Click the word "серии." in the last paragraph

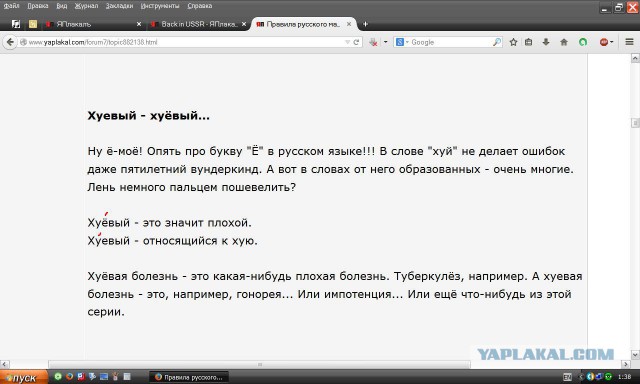106,312
